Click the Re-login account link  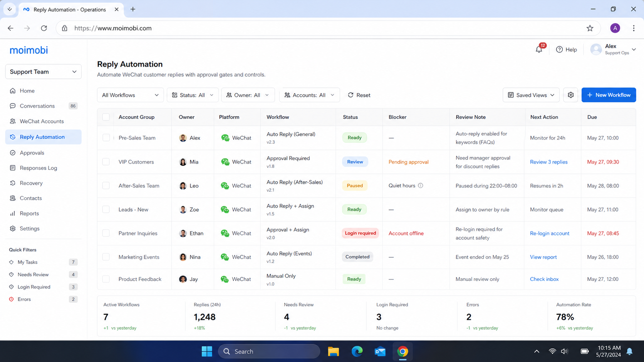click(550, 233)
